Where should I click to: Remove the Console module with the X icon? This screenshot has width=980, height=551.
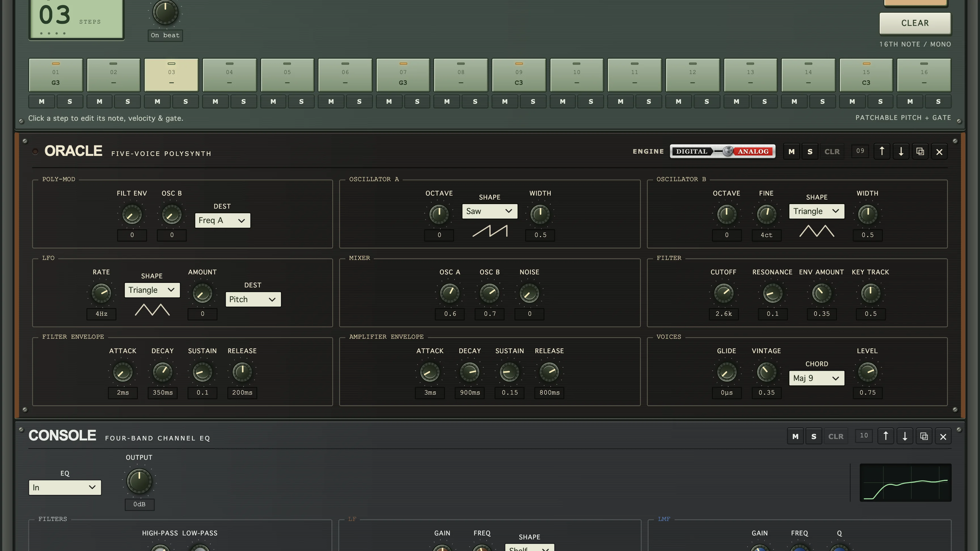click(x=943, y=436)
